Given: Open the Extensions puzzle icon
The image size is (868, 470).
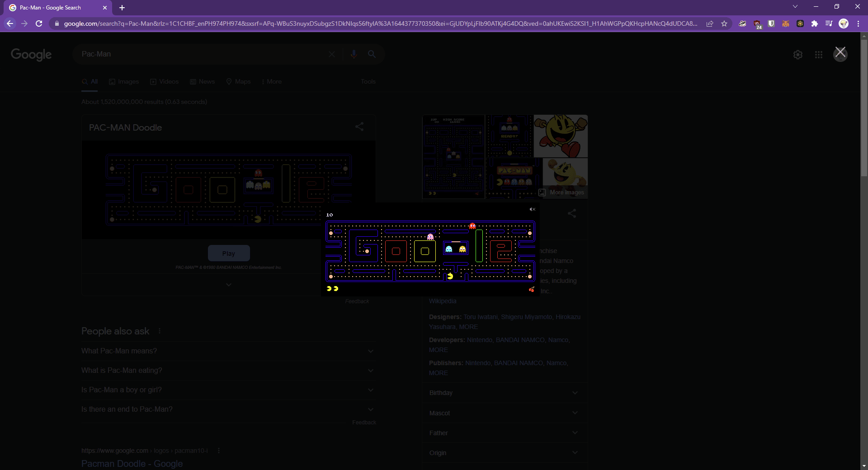Looking at the screenshot, I should click(815, 23).
